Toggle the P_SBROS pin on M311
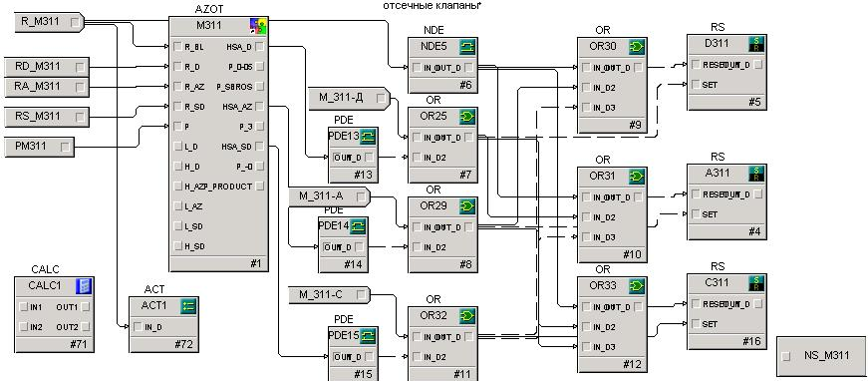The image size is (868, 381). (x=260, y=87)
